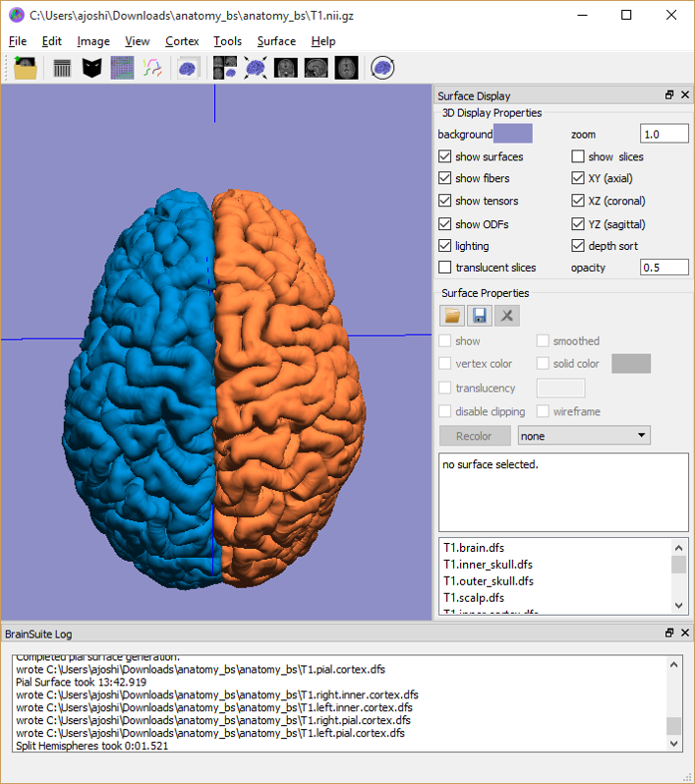Image resolution: width=695 pixels, height=784 pixels.
Task: Open the Surface menu
Action: coord(276,41)
